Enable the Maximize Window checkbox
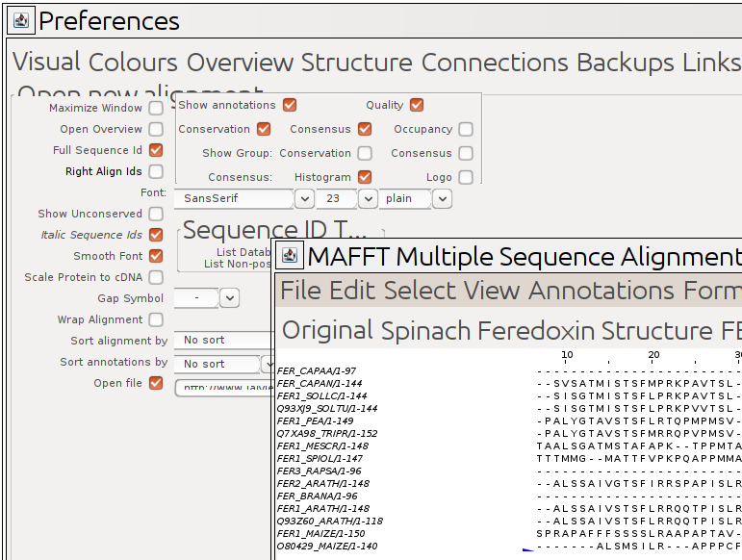Screen dimensions: 742x560 [156, 109]
